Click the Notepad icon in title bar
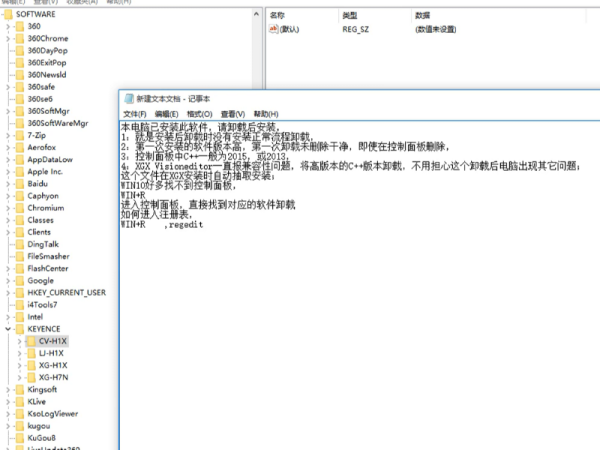Viewport: 600px width, 450px height. 128,99
